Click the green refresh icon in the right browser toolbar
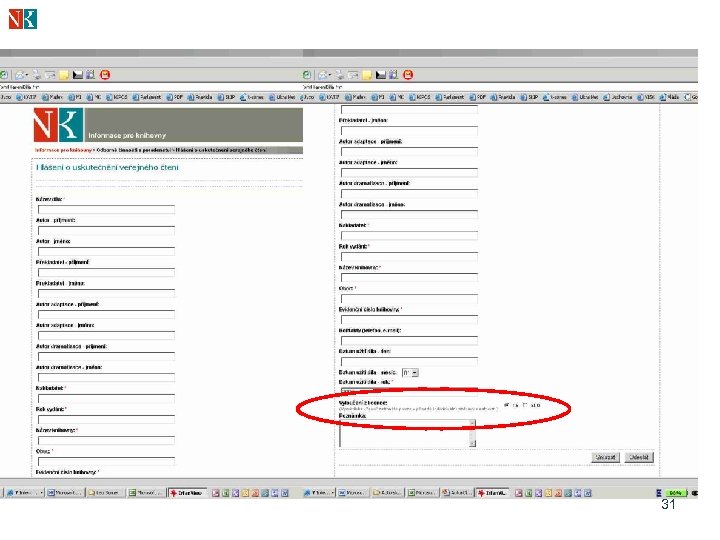Viewport: 720px width, 540px height. pyautogui.click(x=307, y=75)
